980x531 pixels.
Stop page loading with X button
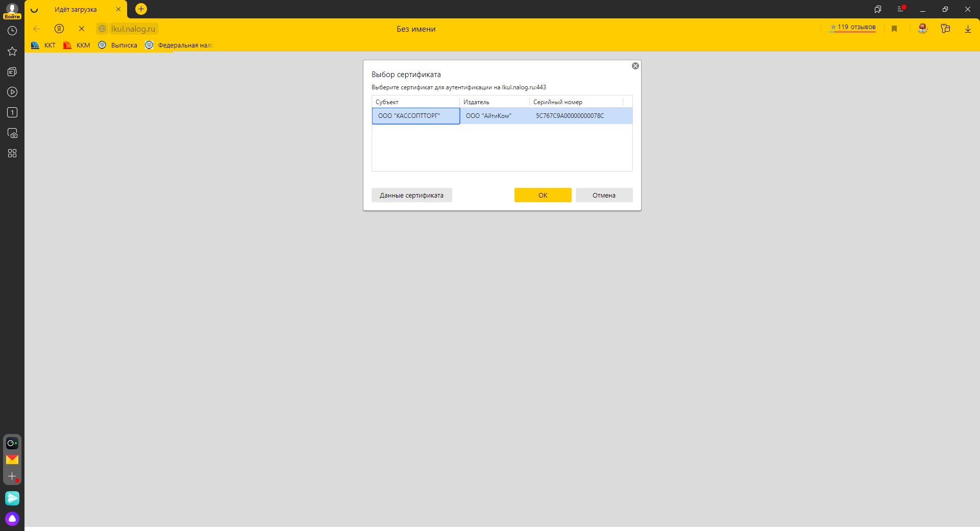(82, 29)
